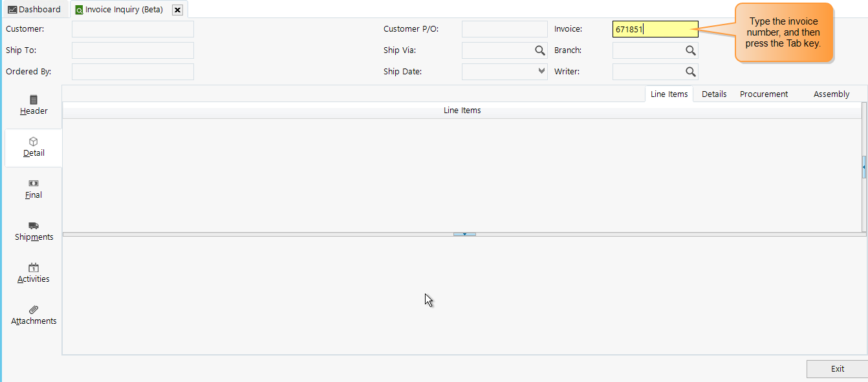Screen dimensions: 868x382
Task: Collapse the lower pane splitter arrow
Action: tap(464, 234)
